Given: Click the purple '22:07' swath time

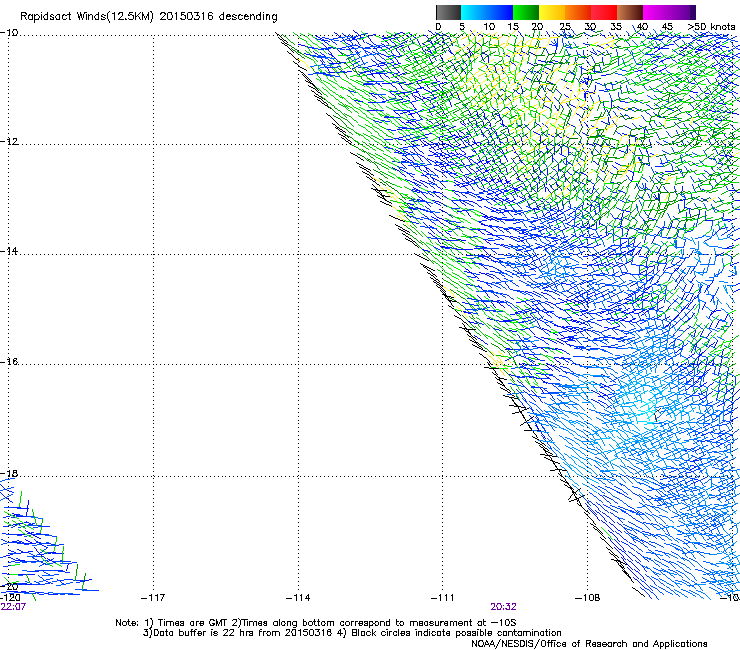Looking at the screenshot, I should (x=13, y=607).
